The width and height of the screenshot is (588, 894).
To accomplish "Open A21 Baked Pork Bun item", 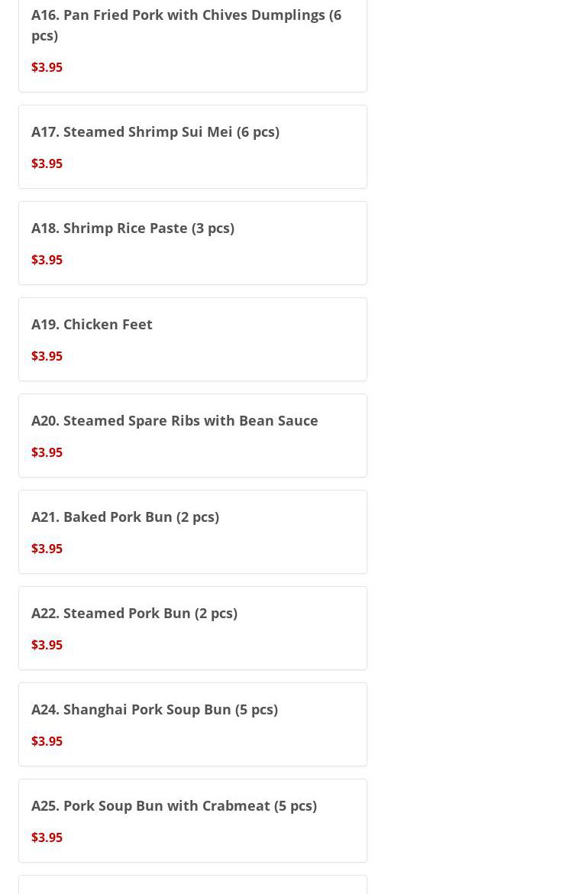I will pyautogui.click(x=125, y=517).
